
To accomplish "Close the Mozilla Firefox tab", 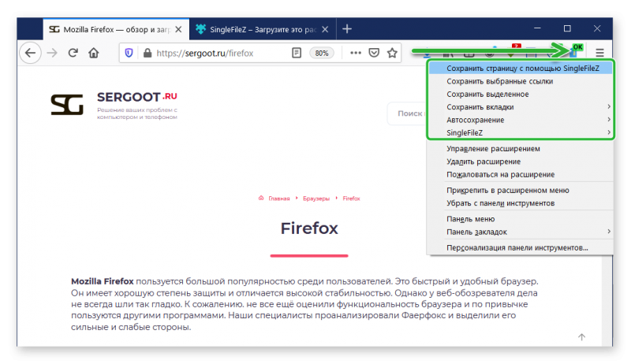I will coord(178,29).
